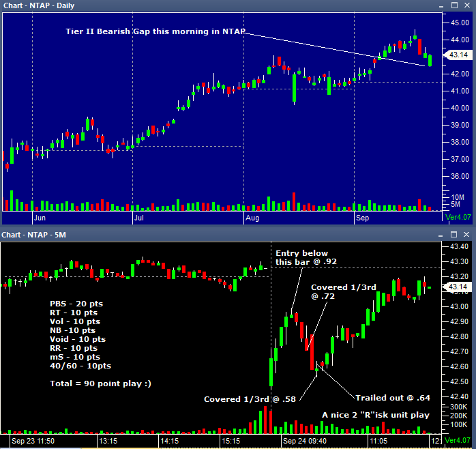The height and width of the screenshot is (449, 476).
Task: Click the 43.40 price label in 5M chart
Action: click(x=460, y=246)
